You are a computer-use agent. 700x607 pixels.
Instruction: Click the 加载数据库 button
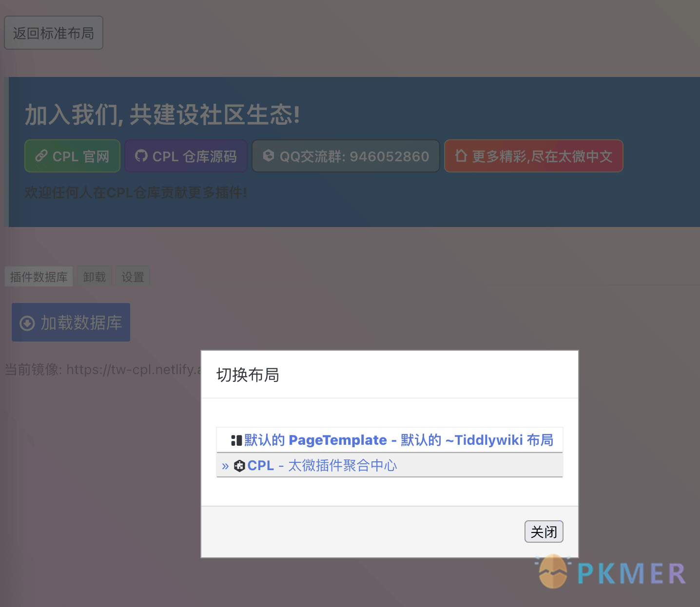click(71, 322)
